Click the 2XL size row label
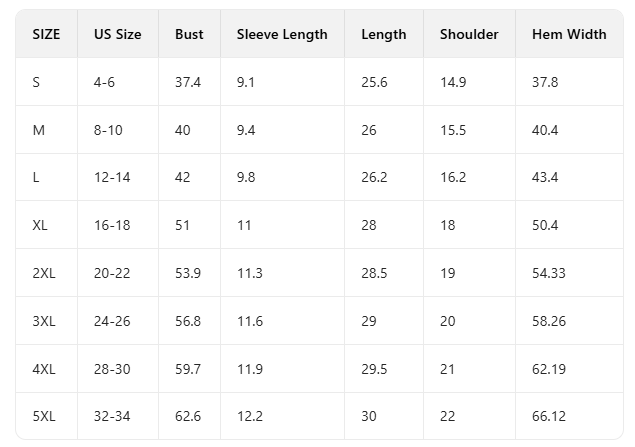Screen dimensions: 635x447 44,273
